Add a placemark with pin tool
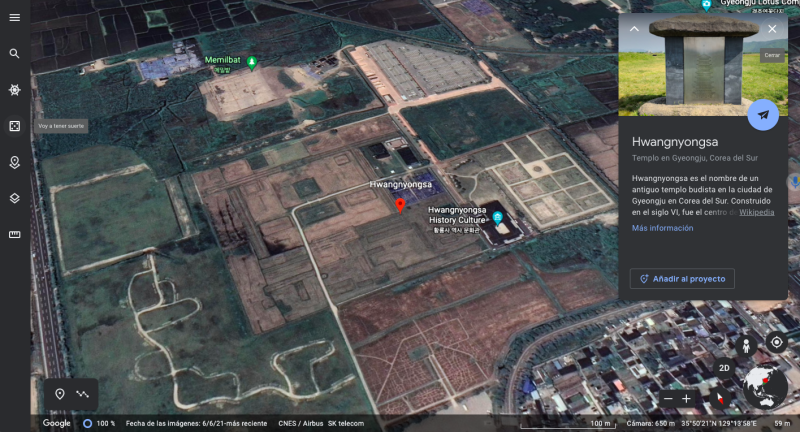Viewport: 800px width, 432px height. [60, 394]
